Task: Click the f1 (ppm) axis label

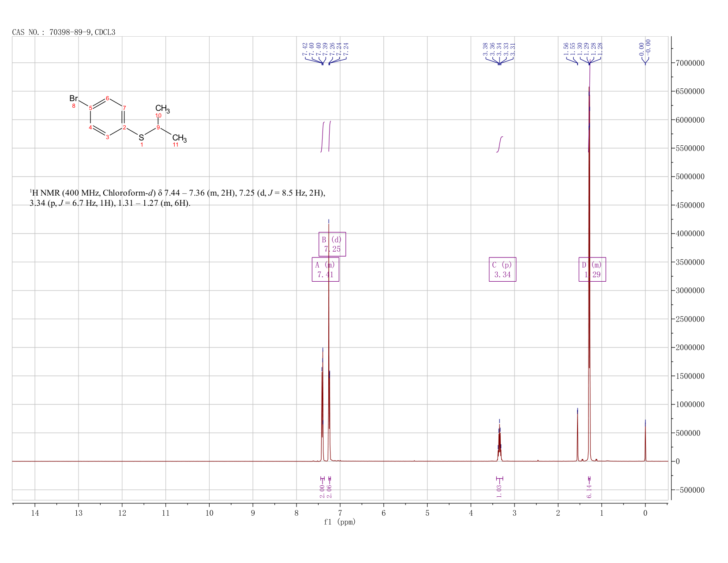Action: (x=340, y=522)
